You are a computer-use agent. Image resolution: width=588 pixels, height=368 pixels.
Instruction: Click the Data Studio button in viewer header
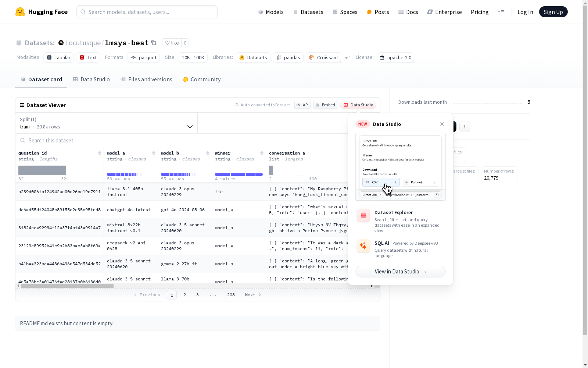pos(358,105)
